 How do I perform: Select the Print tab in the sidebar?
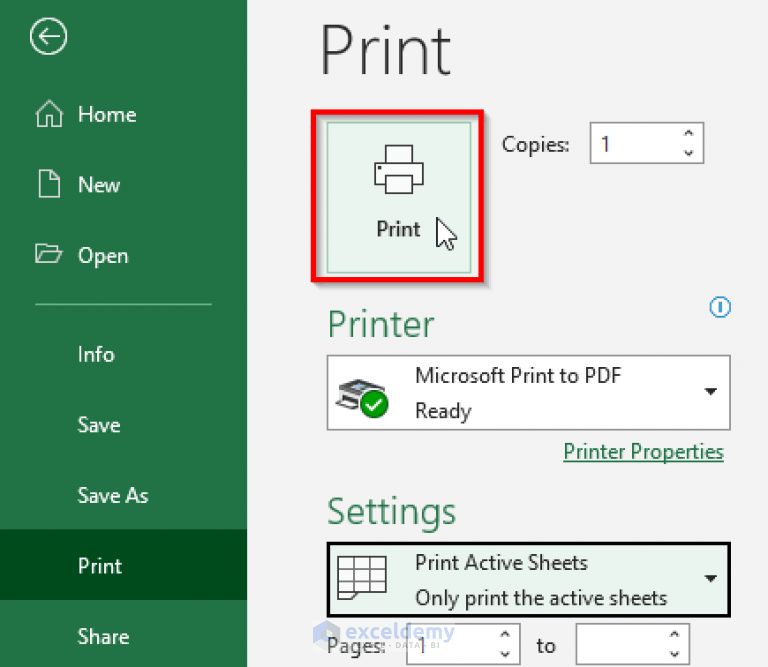tap(123, 565)
